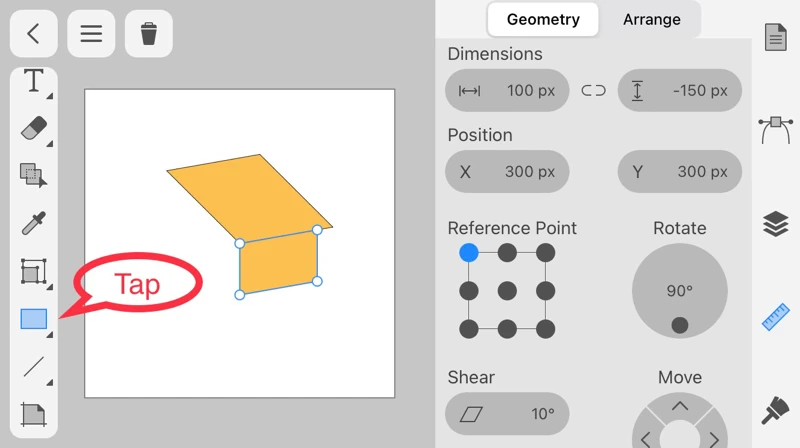The height and width of the screenshot is (448, 800).
Task: Select the Rectangle shape tool
Action: 34,319
